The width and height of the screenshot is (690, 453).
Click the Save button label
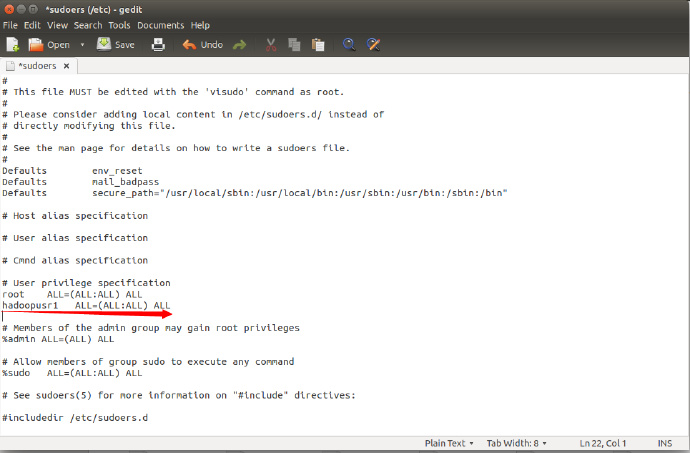(x=125, y=45)
